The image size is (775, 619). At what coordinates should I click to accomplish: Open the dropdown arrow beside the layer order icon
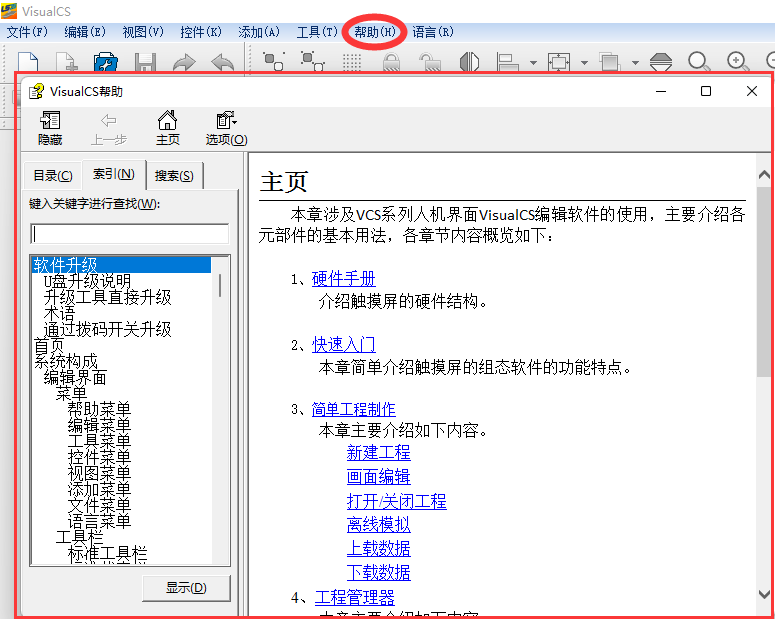[x=635, y=63]
